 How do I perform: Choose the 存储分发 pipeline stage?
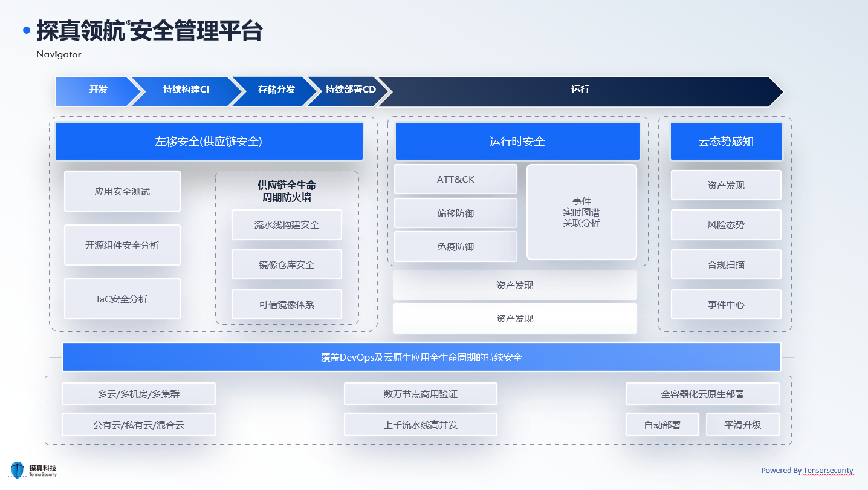click(x=276, y=90)
